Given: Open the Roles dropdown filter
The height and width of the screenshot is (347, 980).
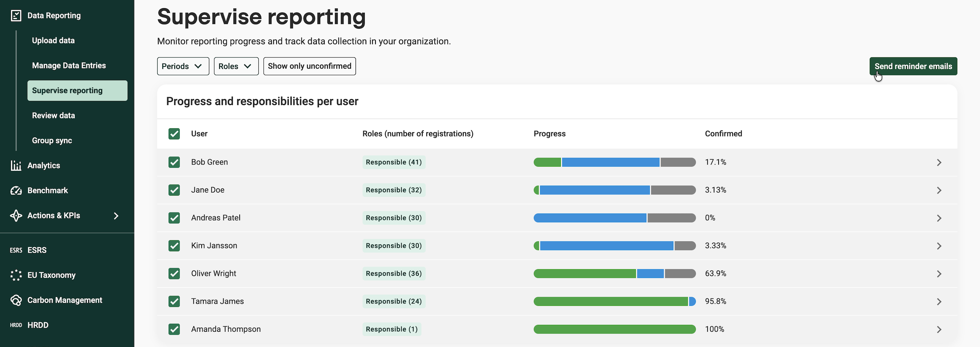Looking at the screenshot, I should coord(236,66).
